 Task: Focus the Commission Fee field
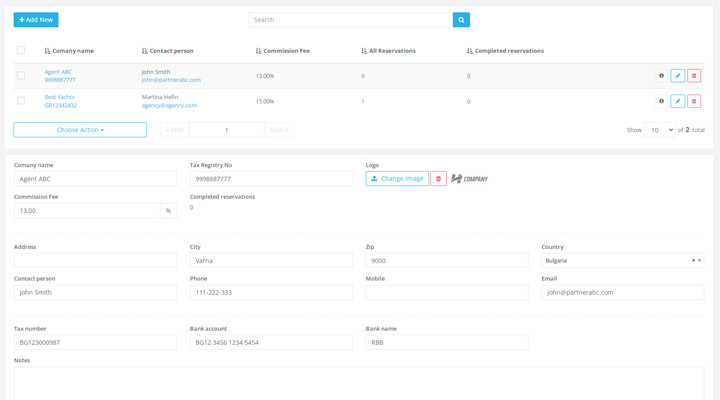[x=87, y=210]
